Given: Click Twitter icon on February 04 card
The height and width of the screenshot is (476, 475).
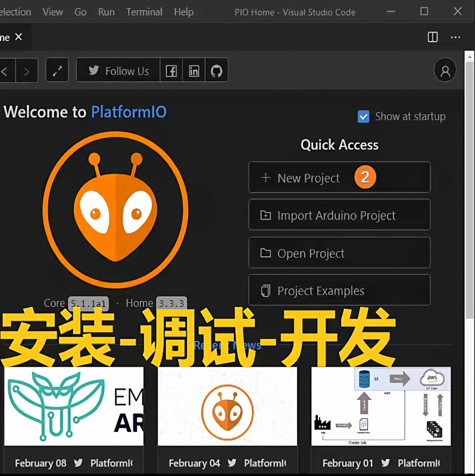Looking at the screenshot, I should click(x=232, y=463).
